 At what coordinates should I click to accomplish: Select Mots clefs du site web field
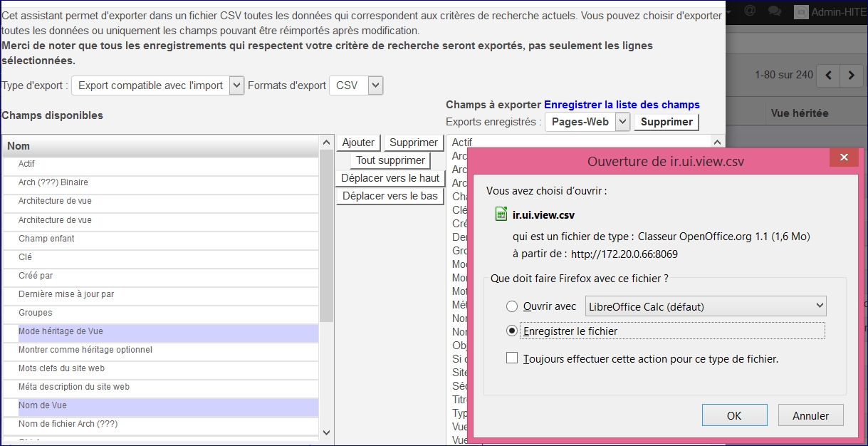coord(161,368)
